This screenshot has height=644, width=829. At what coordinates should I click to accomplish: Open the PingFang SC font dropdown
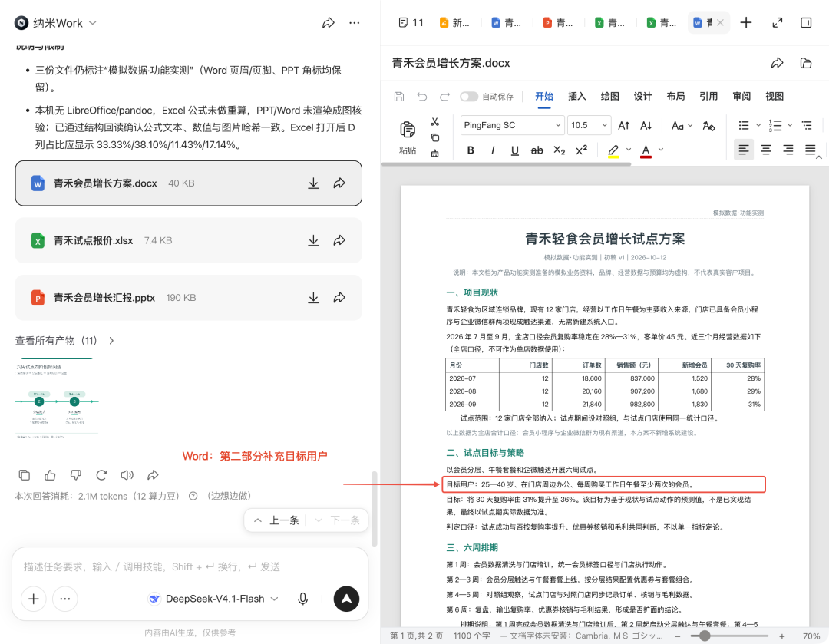point(512,125)
